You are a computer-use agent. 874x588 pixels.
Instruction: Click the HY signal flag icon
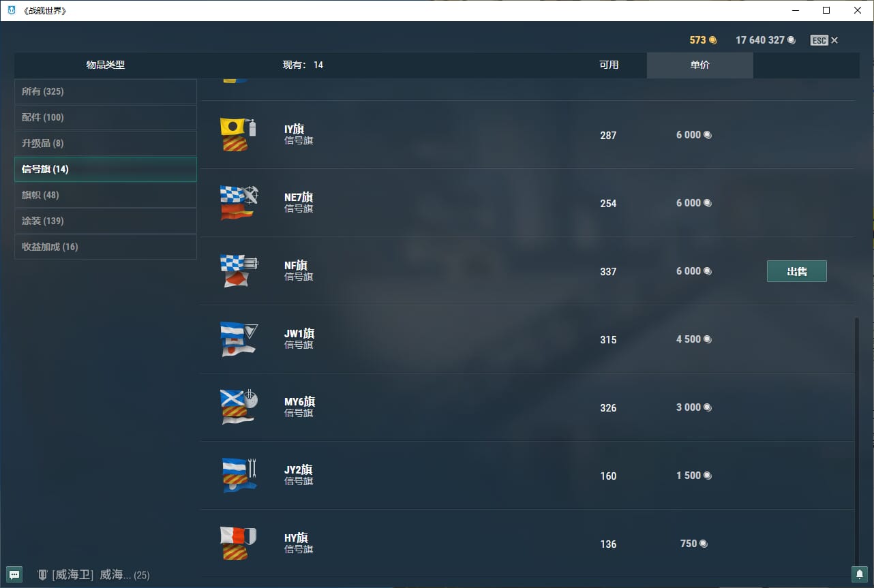238,543
